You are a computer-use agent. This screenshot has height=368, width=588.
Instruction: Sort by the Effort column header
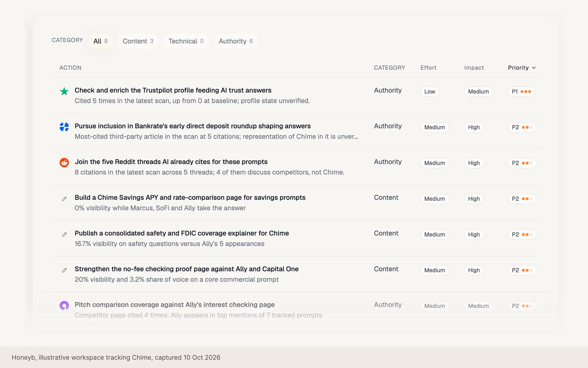[429, 68]
